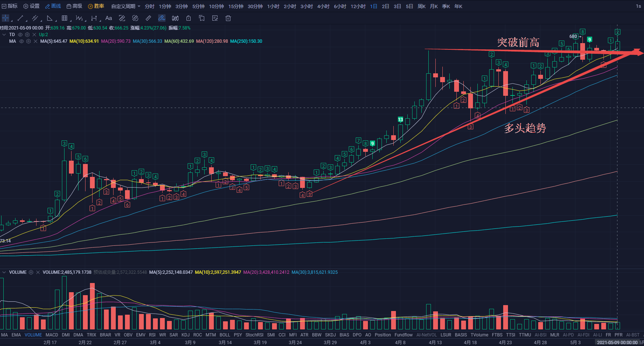This screenshot has height=346, width=644.
Task: Toggle MA indicator visibility eye
Action: 21,41
